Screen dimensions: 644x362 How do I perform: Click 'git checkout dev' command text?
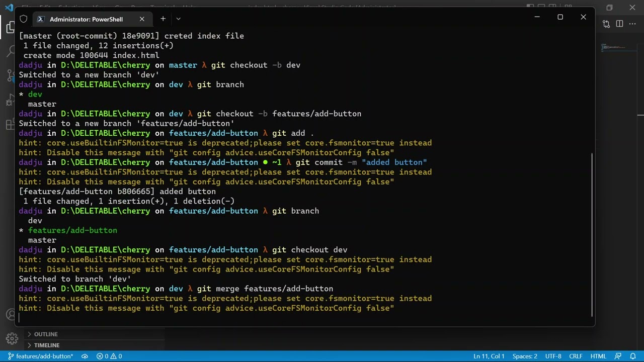coord(309,250)
